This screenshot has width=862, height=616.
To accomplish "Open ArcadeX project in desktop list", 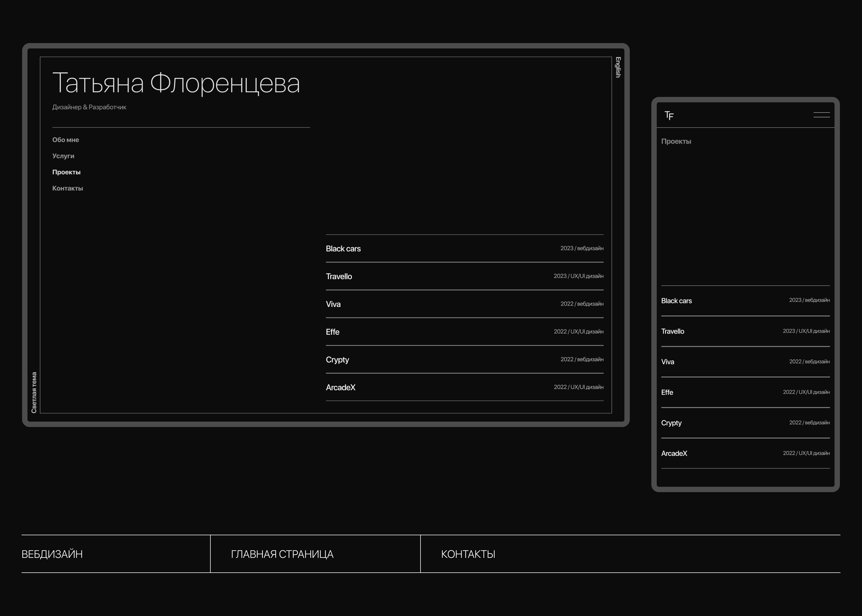I will pos(341,387).
